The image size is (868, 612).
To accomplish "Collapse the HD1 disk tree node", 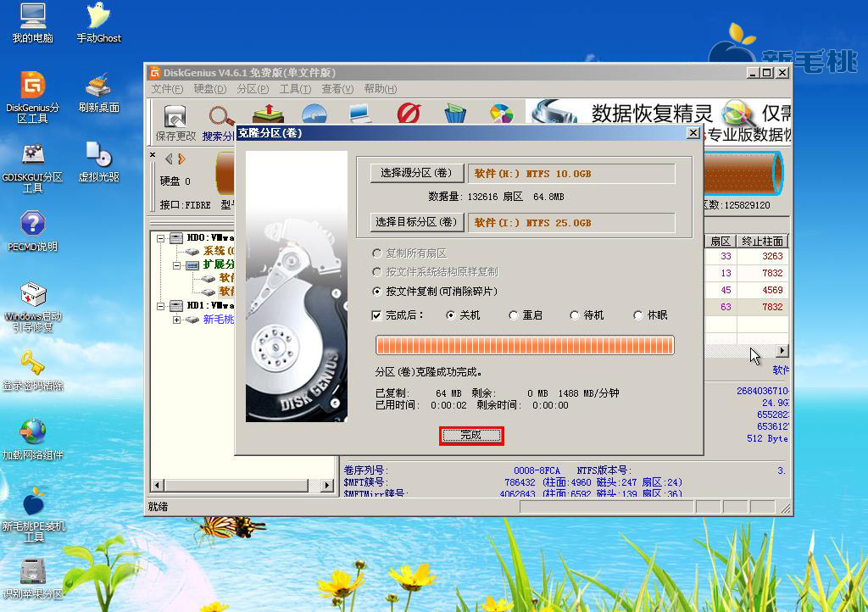I will tap(160, 306).
